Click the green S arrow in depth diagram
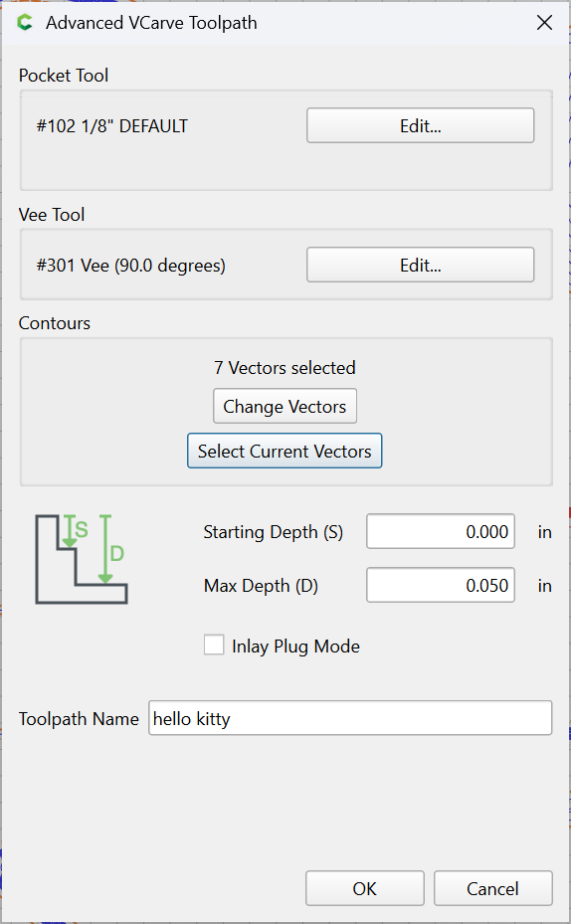 tap(70, 531)
